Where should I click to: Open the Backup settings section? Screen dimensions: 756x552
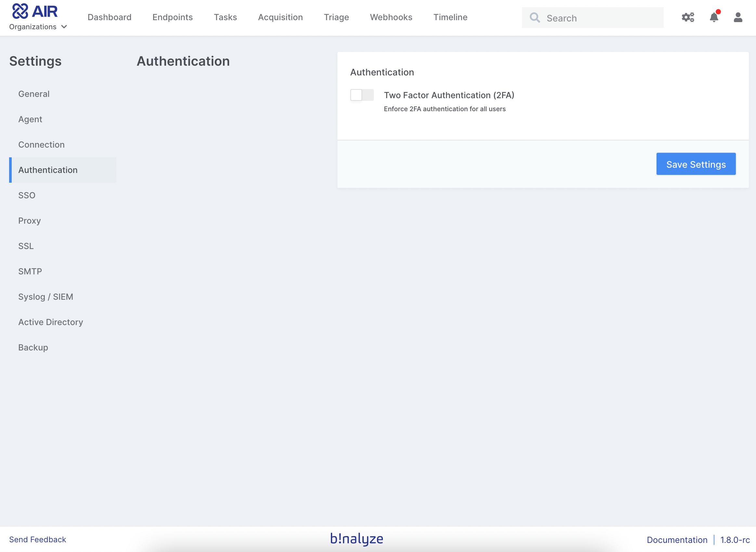33,348
